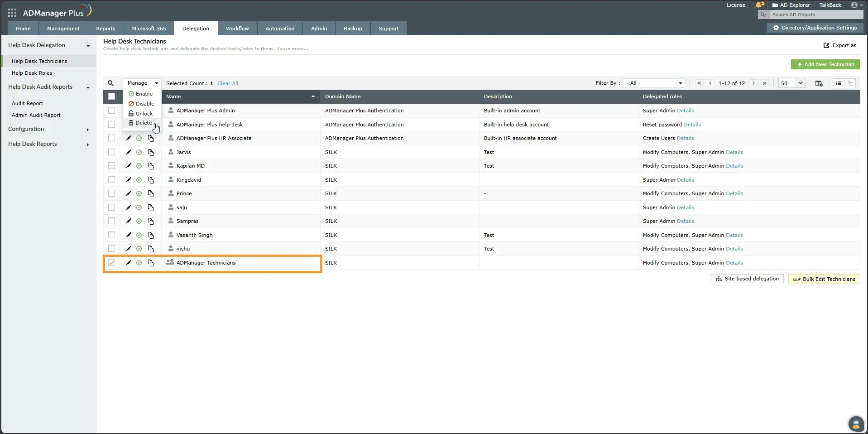Open the License link
Screen dimensions: 868x434
coord(736,5)
